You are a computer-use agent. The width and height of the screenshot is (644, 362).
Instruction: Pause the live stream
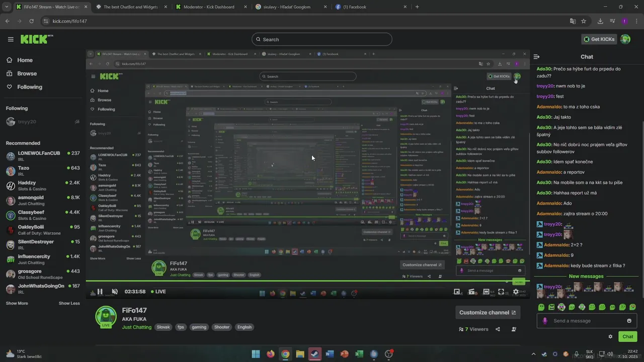click(100, 292)
